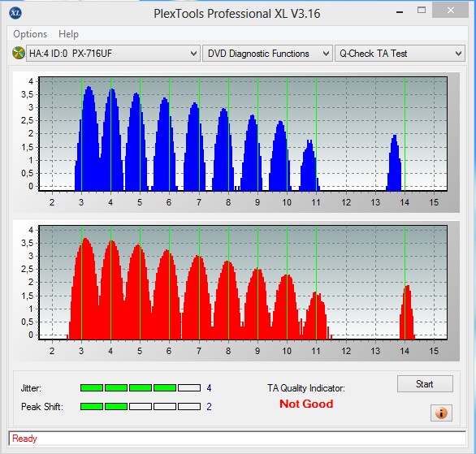476x454 pixels.
Task: Click the PlexTools XL logo icon
Action: tap(15, 13)
